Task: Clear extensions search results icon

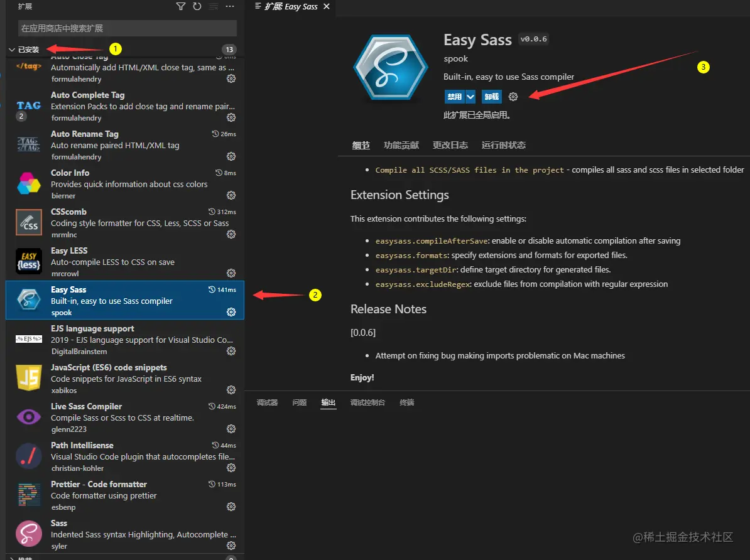Action: [x=214, y=6]
